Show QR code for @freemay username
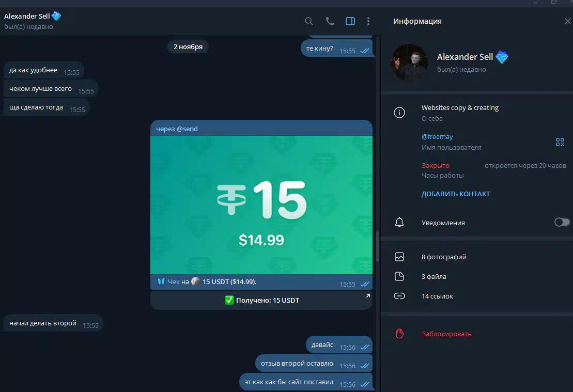 560,142
